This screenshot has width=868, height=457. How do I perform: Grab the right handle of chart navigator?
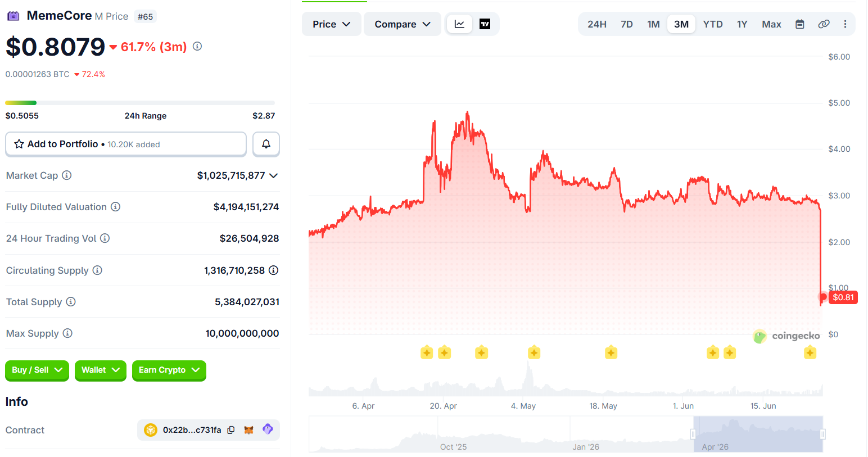click(x=822, y=434)
